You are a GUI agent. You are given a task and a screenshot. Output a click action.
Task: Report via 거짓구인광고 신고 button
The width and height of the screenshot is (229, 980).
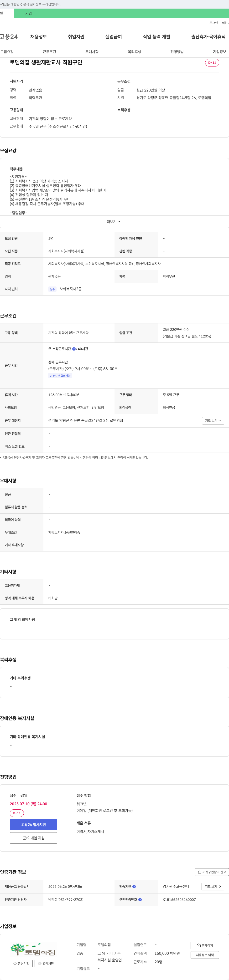coord(212,872)
